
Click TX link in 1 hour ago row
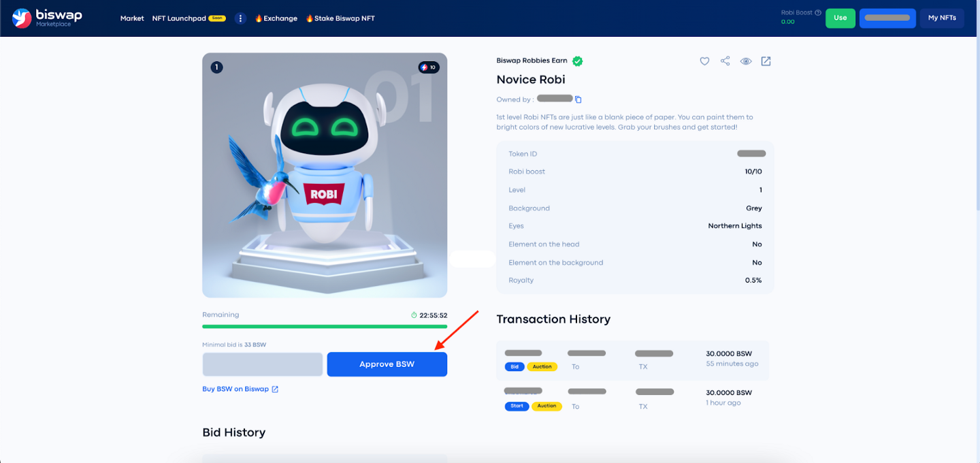[x=643, y=406]
